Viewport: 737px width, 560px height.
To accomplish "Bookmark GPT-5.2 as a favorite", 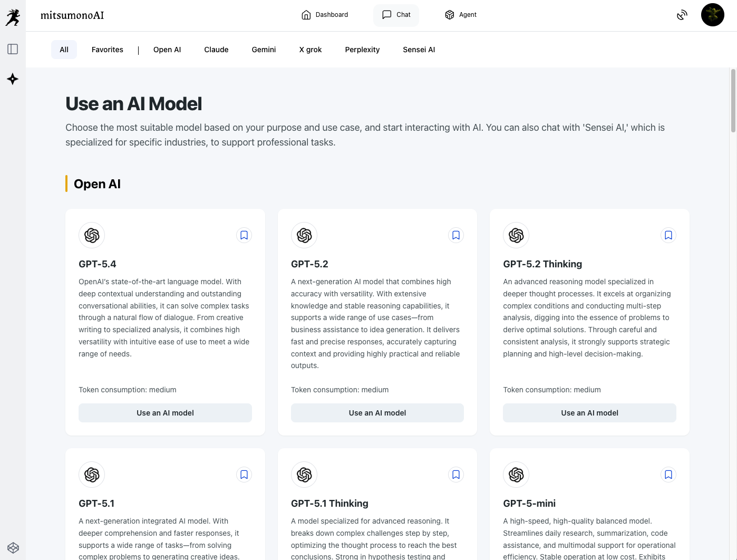I will pyautogui.click(x=456, y=235).
